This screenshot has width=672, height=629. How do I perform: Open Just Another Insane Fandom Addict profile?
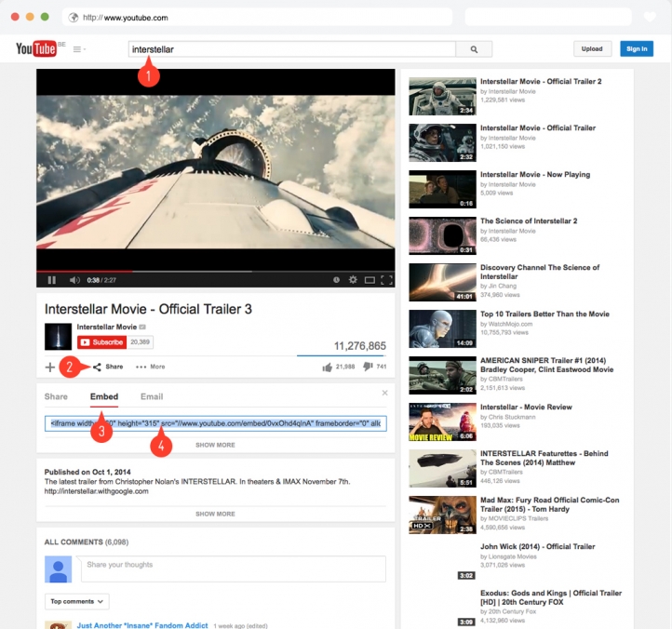click(142, 625)
